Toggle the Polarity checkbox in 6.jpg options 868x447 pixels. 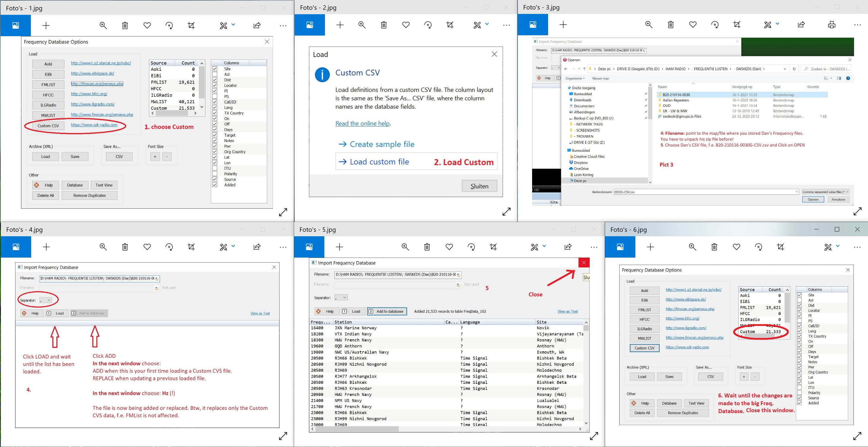click(799, 393)
